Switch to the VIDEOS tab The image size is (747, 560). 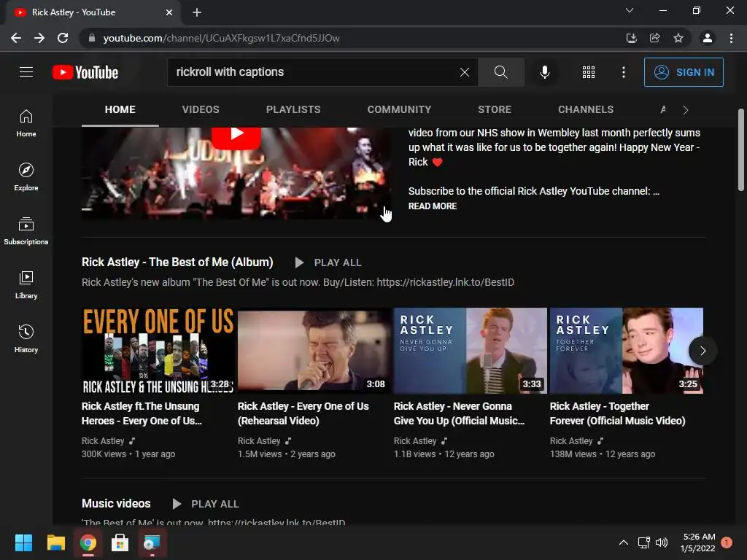pyautogui.click(x=201, y=109)
